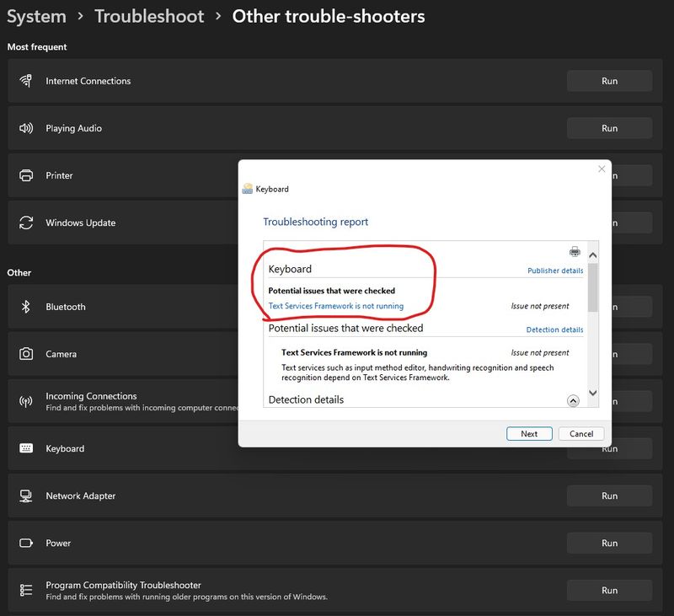Run the Internet Connections troubleshooter
Image resolution: width=674 pixels, height=616 pixels.
(609, 81)
